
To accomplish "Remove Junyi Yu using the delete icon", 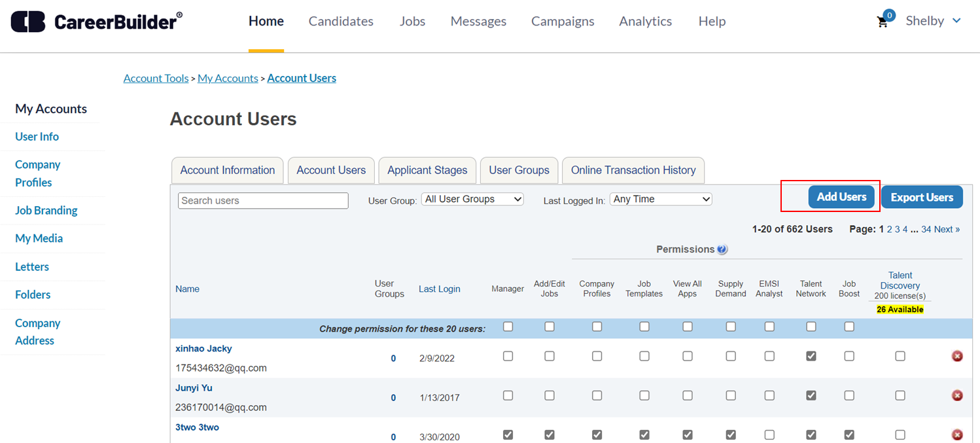I will pyautogui.click(x=957, y=395).
